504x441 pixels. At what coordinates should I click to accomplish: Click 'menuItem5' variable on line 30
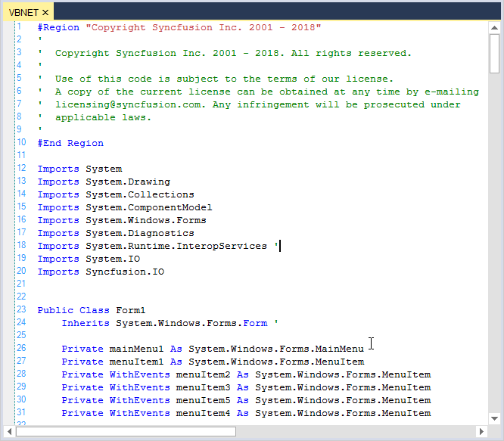coord(203,400)
